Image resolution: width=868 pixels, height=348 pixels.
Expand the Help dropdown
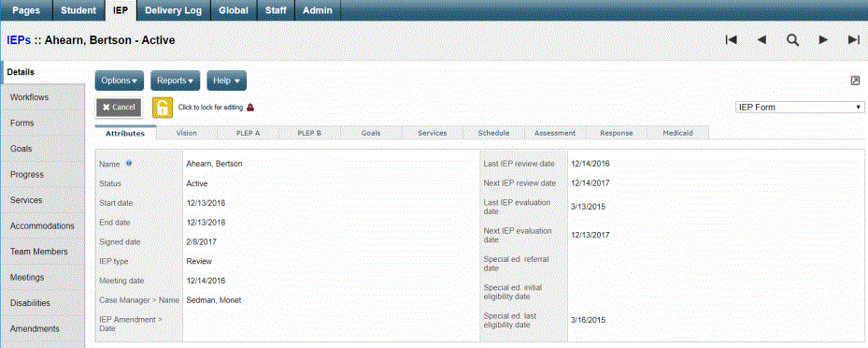(x=226, y=80)
